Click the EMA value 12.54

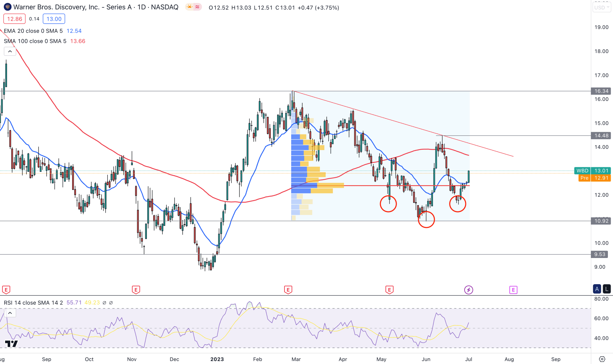74,31
